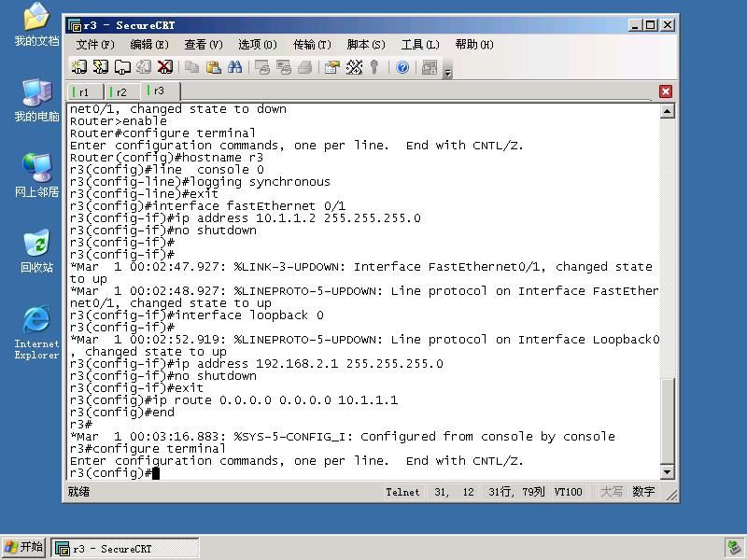Image resolution: width=747 pixels, height=560 pixels.
Task: Click the '%SYS-5-CONFIG_I' log line
Action: point(343,437)
